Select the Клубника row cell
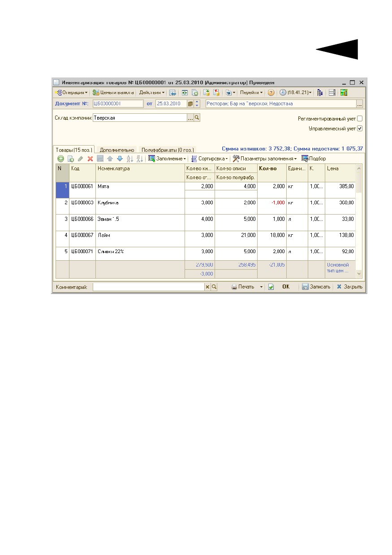Screen dimensions: 392x555 tap(140, 206)
